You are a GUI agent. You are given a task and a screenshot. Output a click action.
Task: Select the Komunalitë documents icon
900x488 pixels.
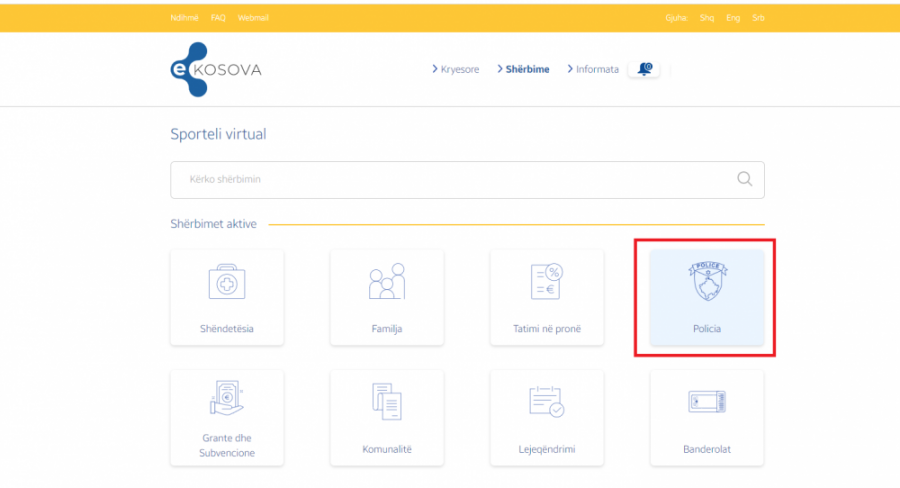pos(386,401)
